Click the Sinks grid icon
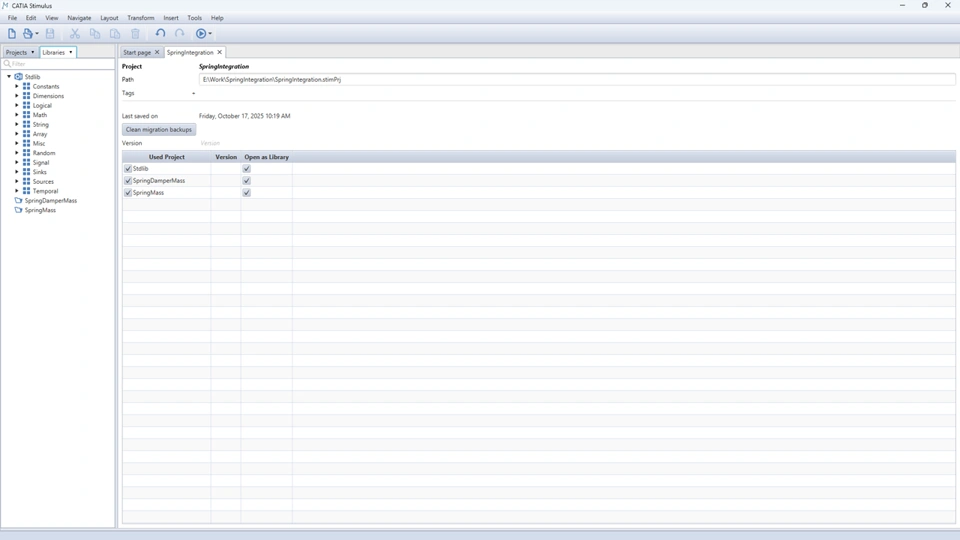Image resolution: width=960 pixels, height=540 pixels. click(26, 171)
